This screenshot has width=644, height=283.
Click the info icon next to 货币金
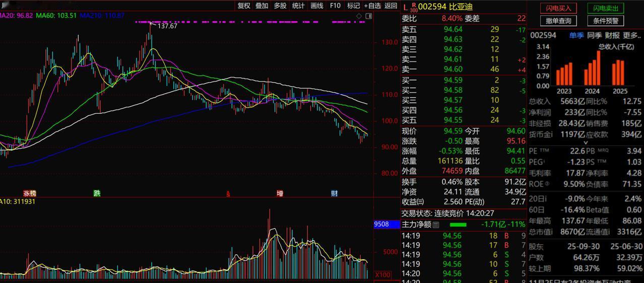click(551, 134)
